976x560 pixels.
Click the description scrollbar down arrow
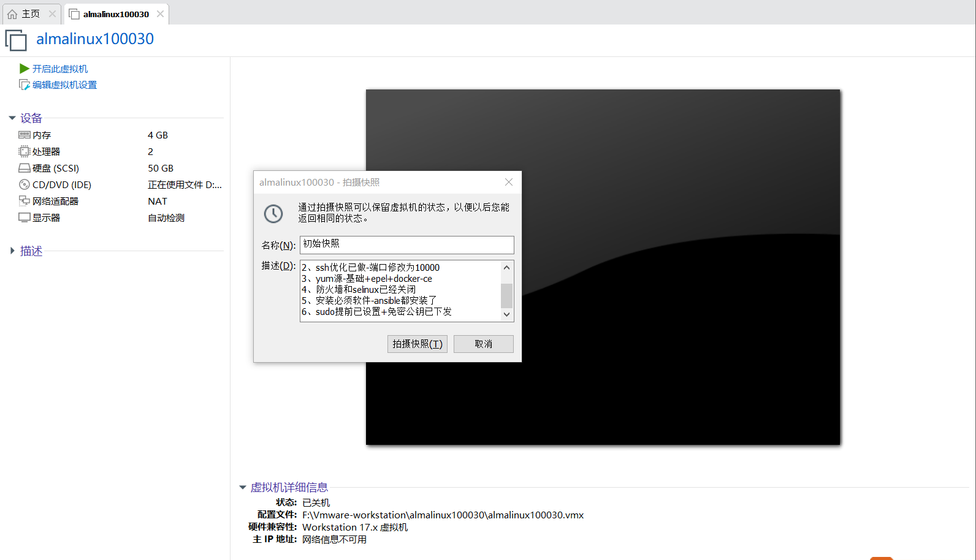(x=506, y=314)
